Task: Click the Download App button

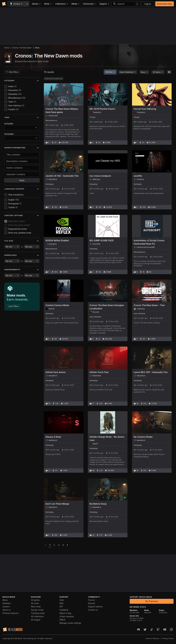Action: [164, 4]
